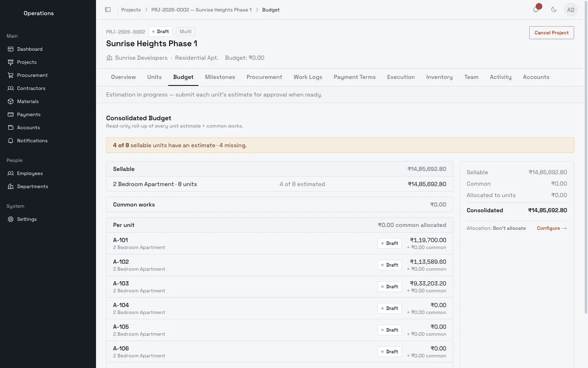This screenshot has width=588, height=368.
Task: Click the Consolidated ₹14,85,692.80 total
Action: 547,210
